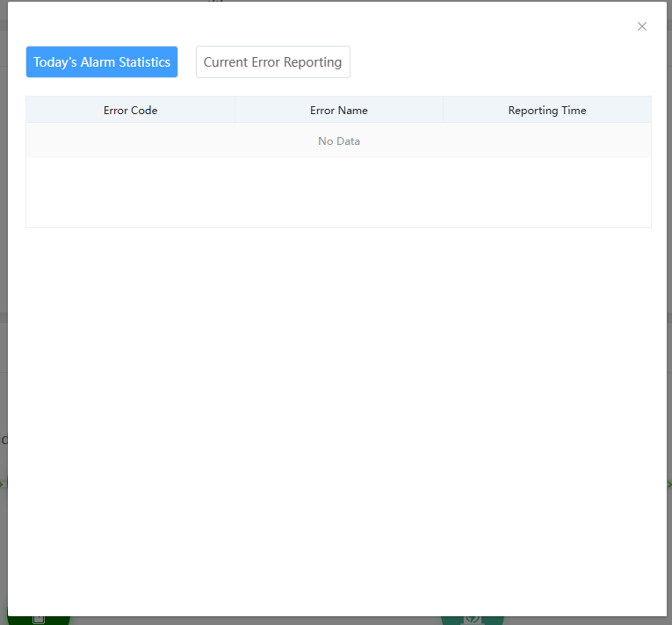Click the green arrow at the page's left edge
672x625 pixels.
(x=2, y=484)
